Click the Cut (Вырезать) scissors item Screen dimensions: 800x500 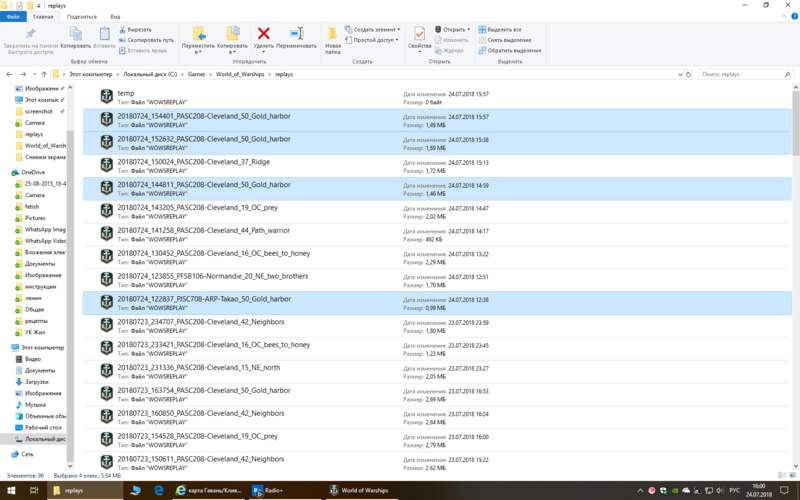click(x=135, y=30)
